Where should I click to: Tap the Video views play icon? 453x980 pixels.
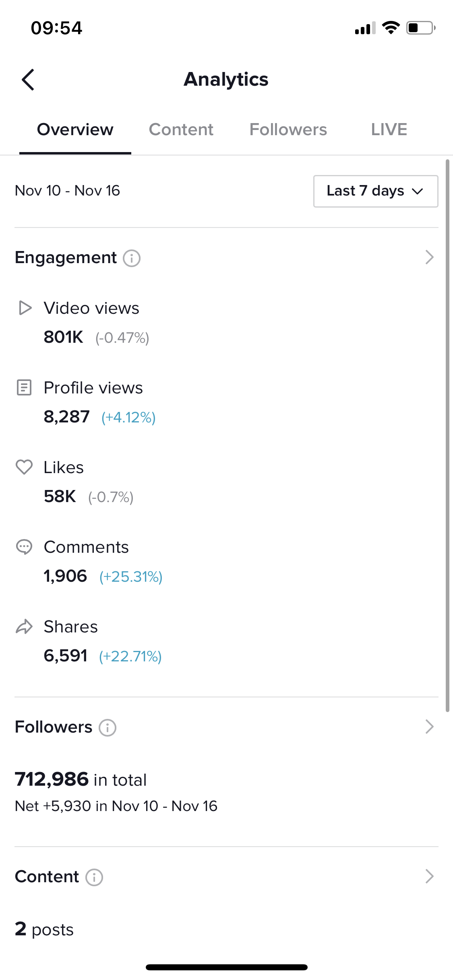(25, 308)
